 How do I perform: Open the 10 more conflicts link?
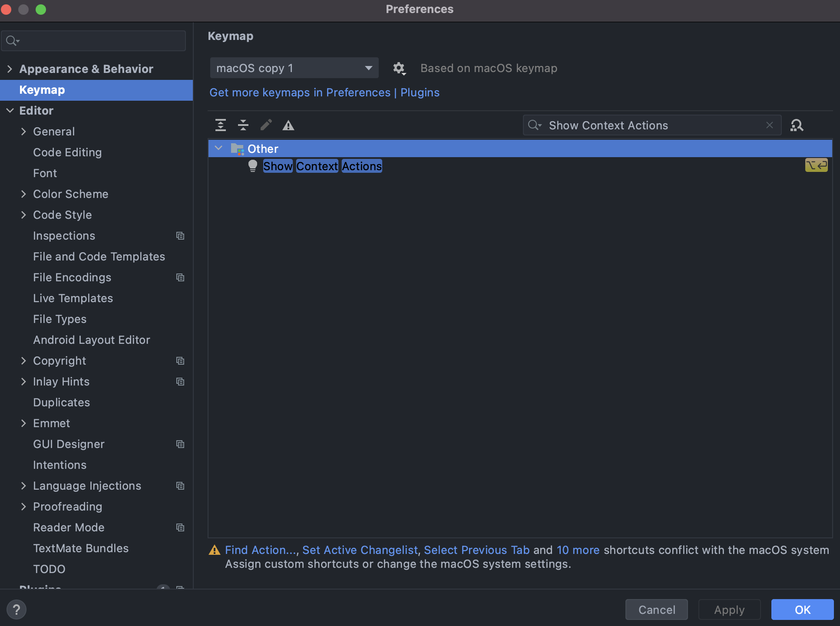[578, 550]
